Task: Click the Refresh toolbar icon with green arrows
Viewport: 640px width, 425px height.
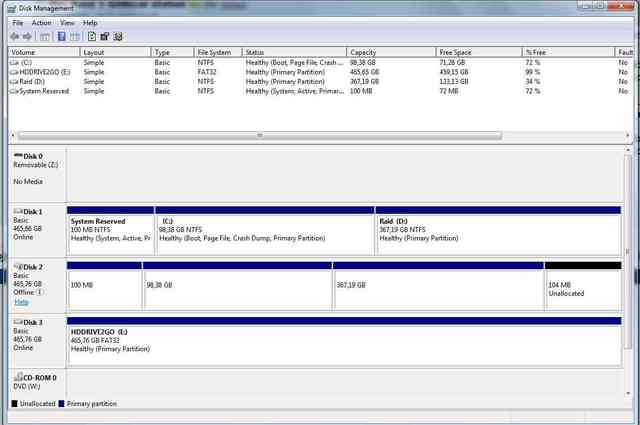Action: [92, 36]
